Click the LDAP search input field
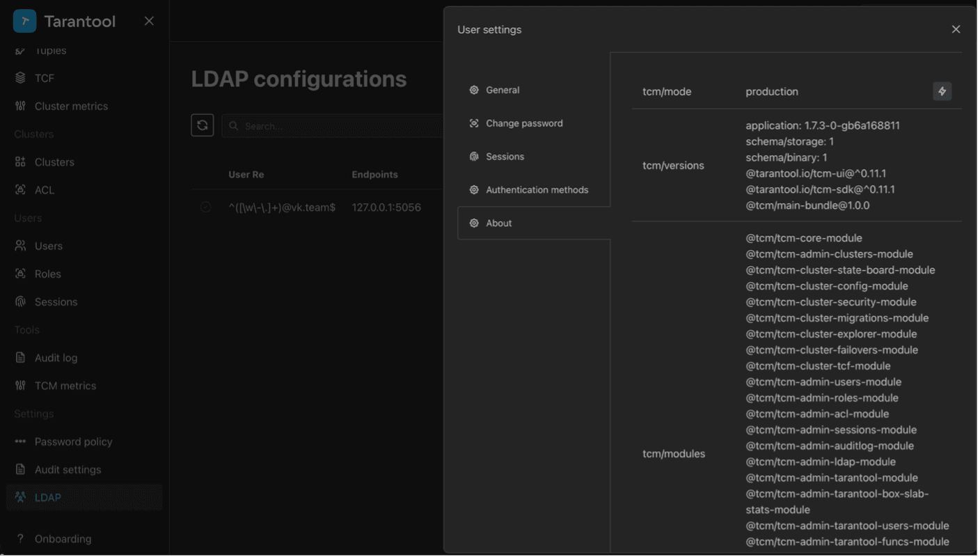This screenshot has width=980, height=557. tap(333, 126)
